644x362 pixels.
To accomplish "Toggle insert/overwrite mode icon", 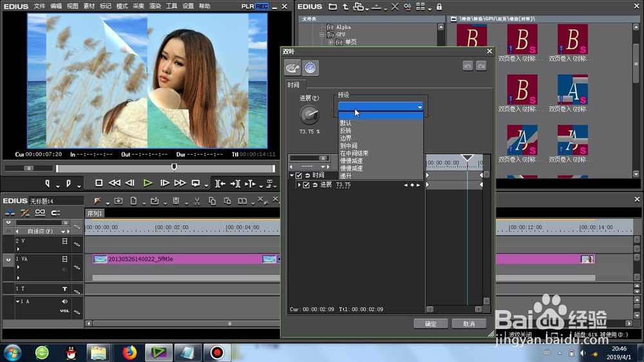I will (x=10, y=213).
